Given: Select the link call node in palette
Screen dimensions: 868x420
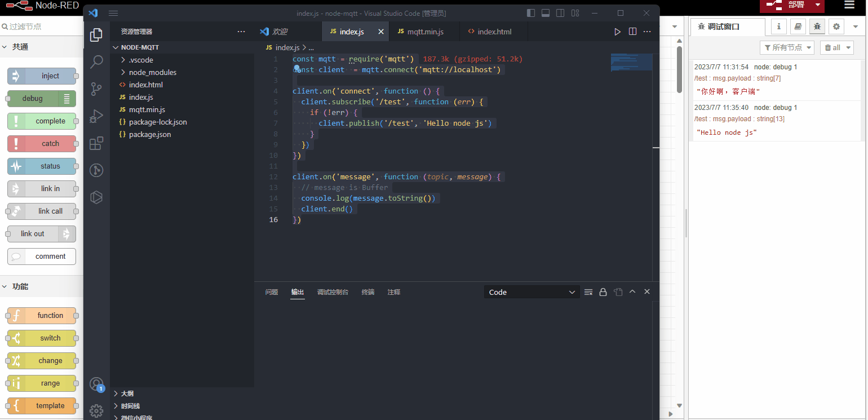Looking at the screenshot, I should [42, 211].
